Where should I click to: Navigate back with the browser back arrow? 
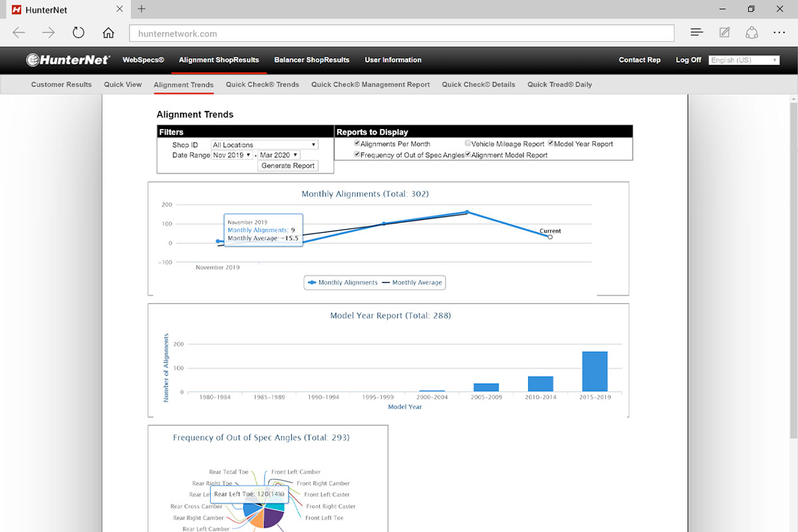[19, 32]
